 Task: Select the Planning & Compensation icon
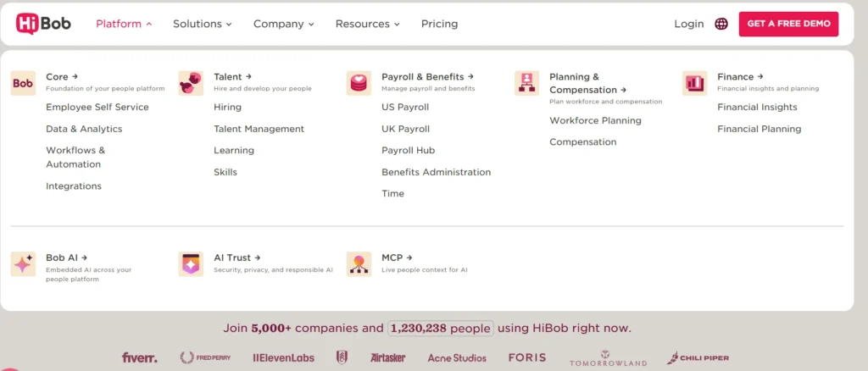pyautogui.click(x=526, y=84)
